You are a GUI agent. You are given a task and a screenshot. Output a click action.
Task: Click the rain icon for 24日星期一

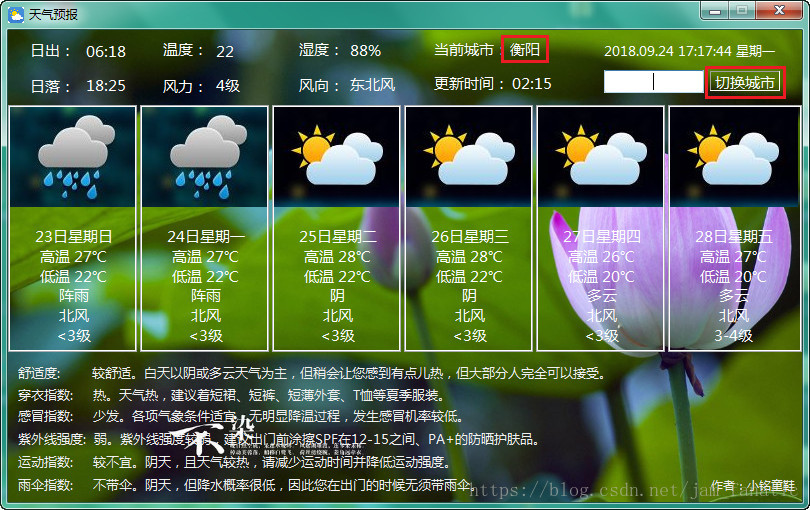click(209, 157)
